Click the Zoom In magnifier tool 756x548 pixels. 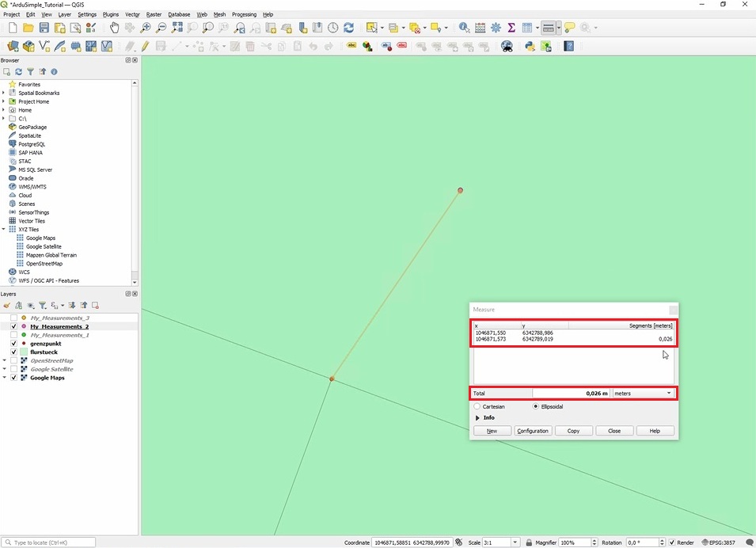click(146, 28)
